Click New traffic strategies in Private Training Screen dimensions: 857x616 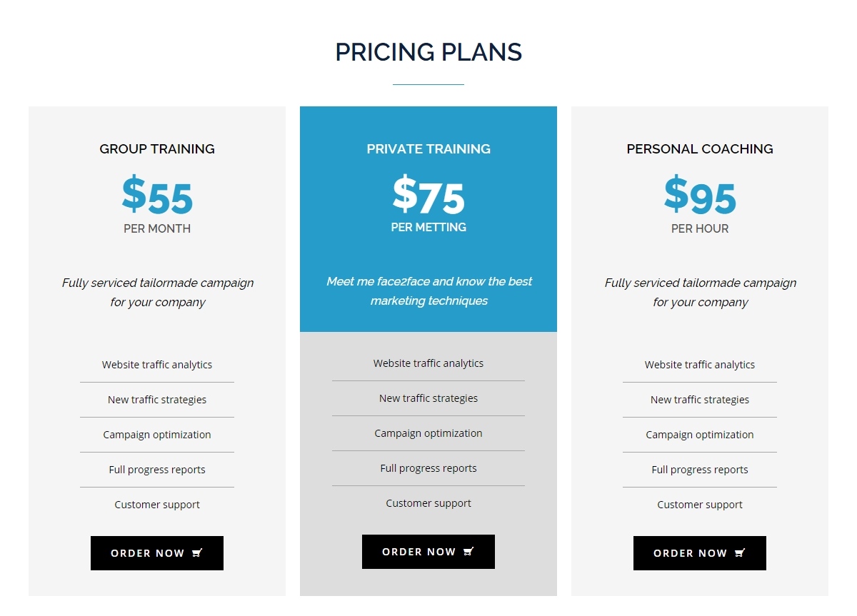(428, 398)
